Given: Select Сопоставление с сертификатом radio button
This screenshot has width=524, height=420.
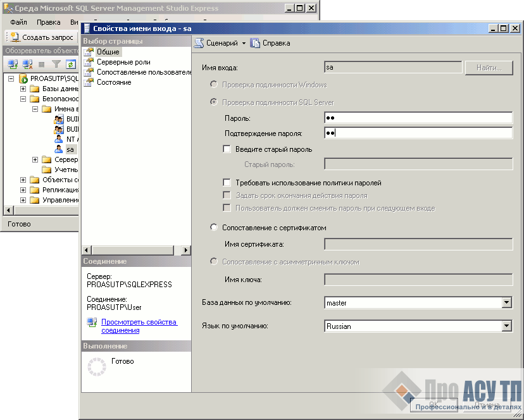Looking at the screenshot, I should pos(214,227).
